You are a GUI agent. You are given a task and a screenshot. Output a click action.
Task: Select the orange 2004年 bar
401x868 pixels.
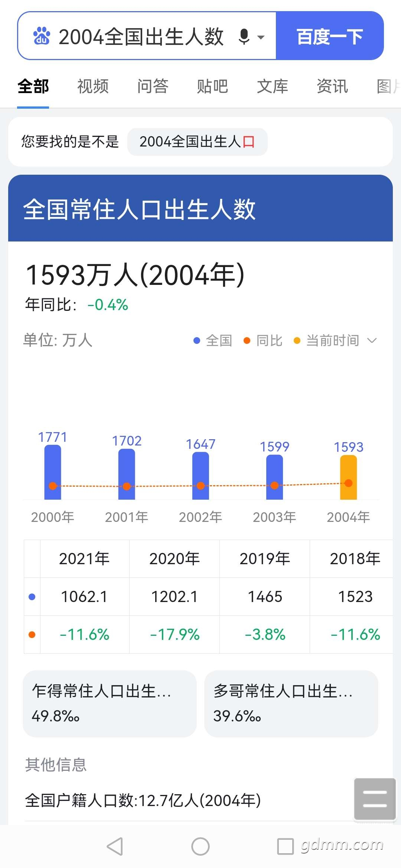pyautogui.click(x=348, y=477)
